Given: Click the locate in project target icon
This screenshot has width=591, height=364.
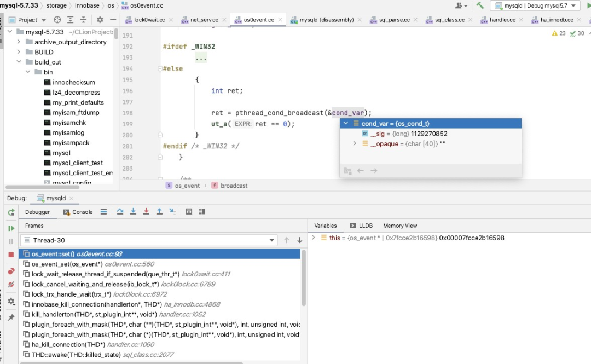Looking at the screenshot, I should click(x=57, y=20).
